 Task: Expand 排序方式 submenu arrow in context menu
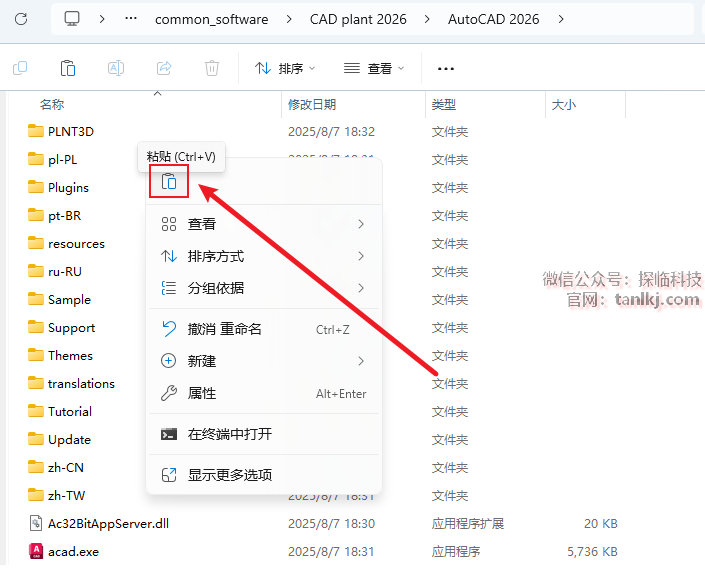(x=361, y=256)
